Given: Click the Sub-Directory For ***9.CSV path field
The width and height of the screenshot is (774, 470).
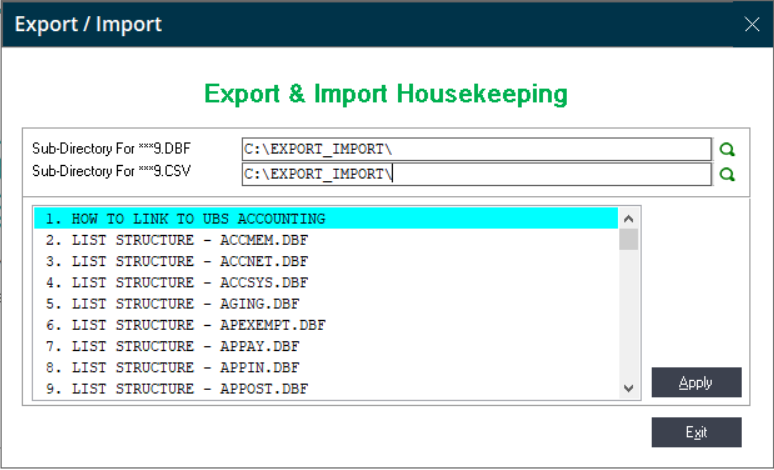Looking at the screenshot, I should (x=476, y=174).
